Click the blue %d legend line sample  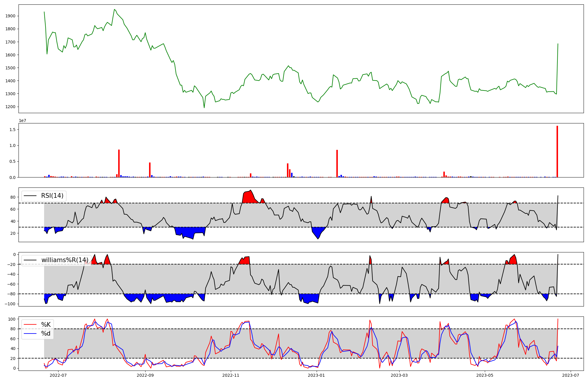click(30, 334)
